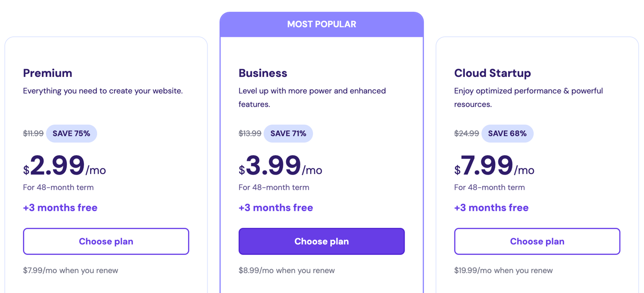Click +3 months free under Cloud Startup

click(491, 208)
